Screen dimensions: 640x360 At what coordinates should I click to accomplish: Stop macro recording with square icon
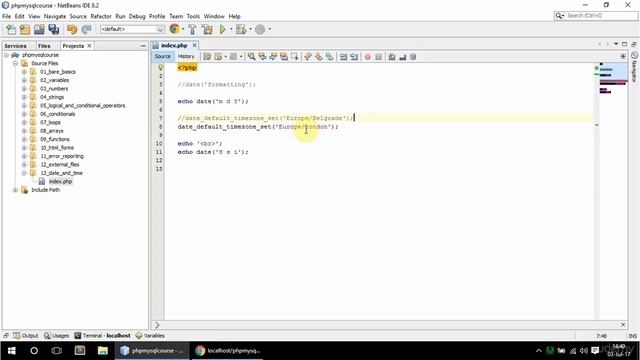coord(378,57)
